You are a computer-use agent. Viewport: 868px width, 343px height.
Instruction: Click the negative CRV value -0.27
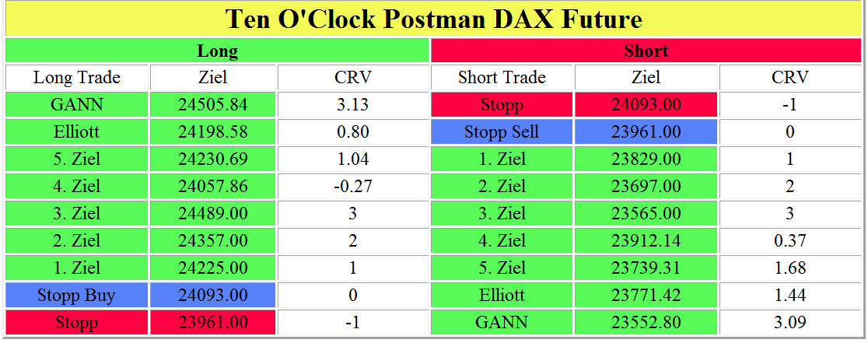point(353,187)
